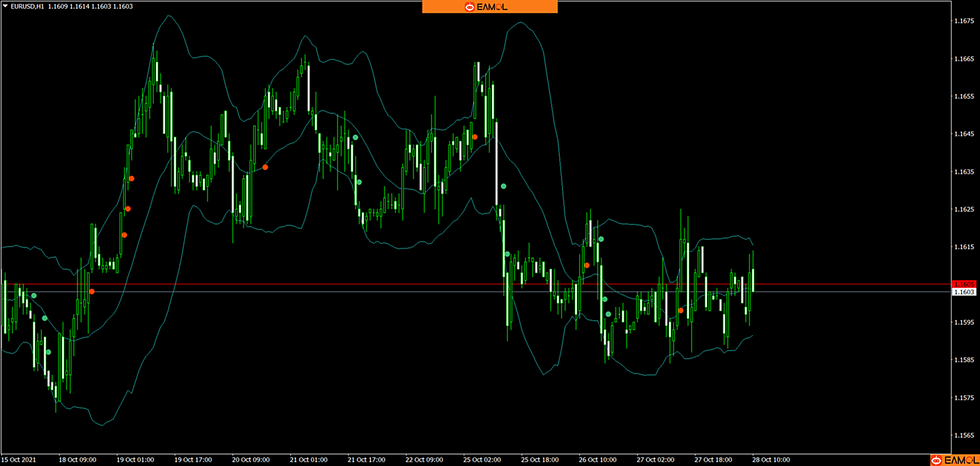Screen dimensions: 980x466
Task: Click the red 1.1605 price label
Action: (964, 284)
